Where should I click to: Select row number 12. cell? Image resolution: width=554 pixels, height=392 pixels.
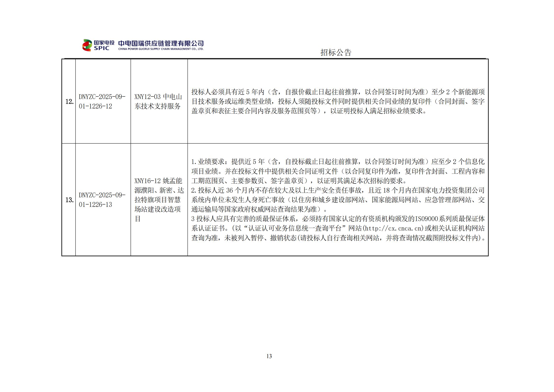click(x=69, y=101)
